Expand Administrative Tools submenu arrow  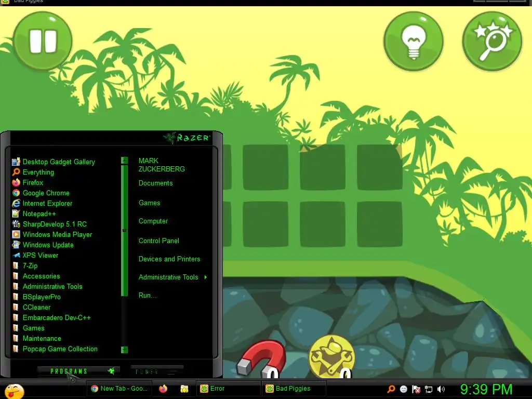click(206, 277)
